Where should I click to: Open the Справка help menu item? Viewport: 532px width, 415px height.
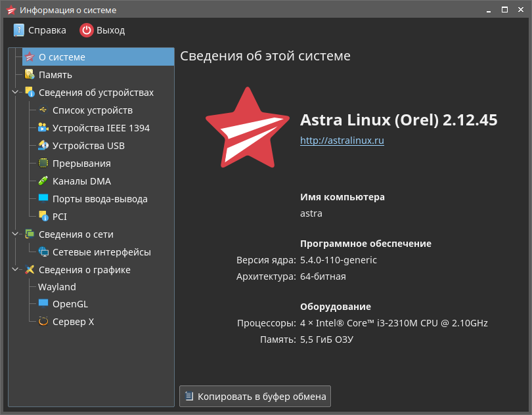pyautogui.click(x=39, y=30)
